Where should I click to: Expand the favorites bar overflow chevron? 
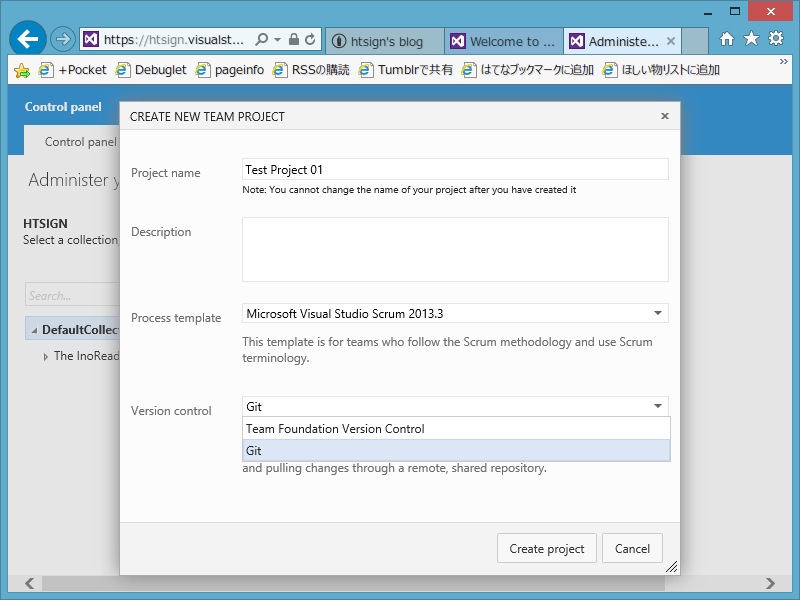point(784,62)
